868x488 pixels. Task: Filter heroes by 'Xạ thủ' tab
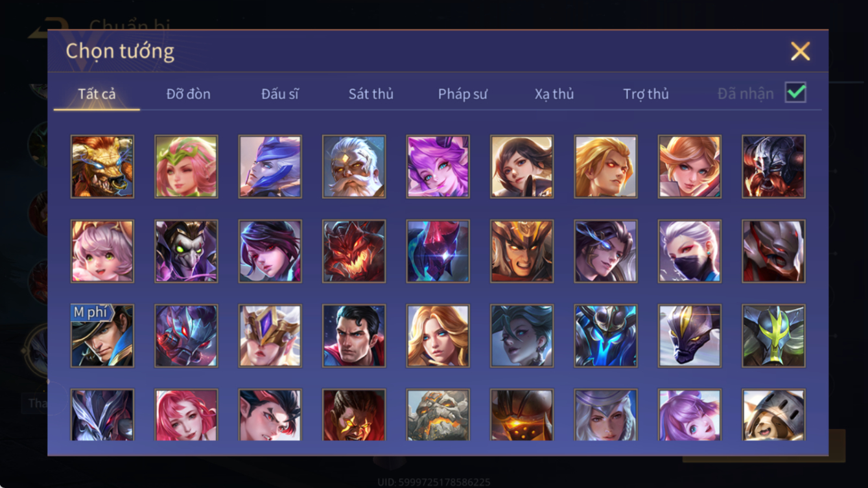coord(554,94)
